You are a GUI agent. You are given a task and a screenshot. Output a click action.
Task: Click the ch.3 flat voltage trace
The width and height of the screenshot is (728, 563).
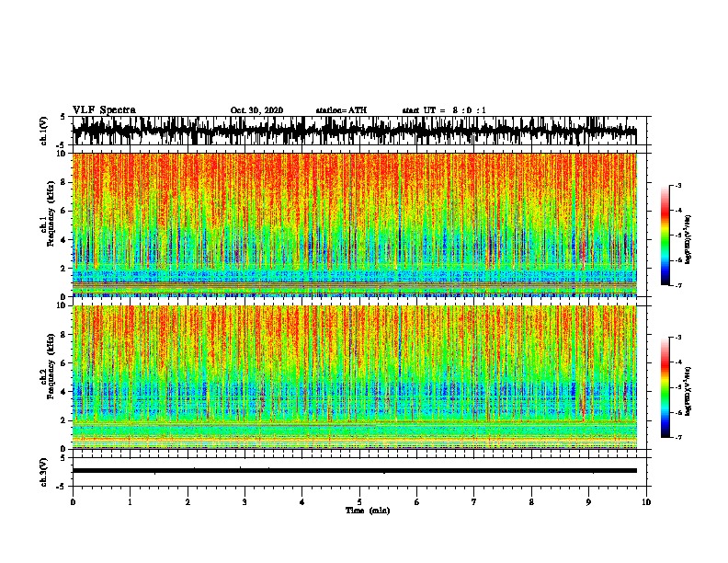click(354, 471)
